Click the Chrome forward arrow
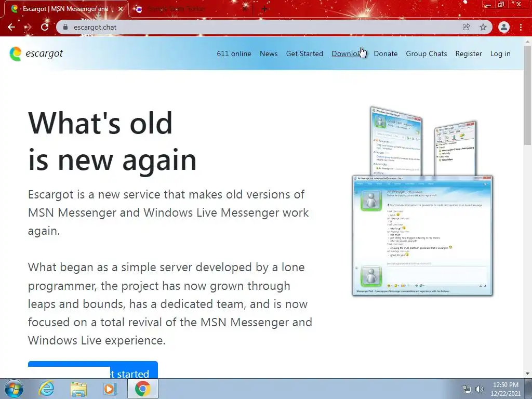Image resolution: width=532 pixels, height=399 pixels. (x=28, y=27)
